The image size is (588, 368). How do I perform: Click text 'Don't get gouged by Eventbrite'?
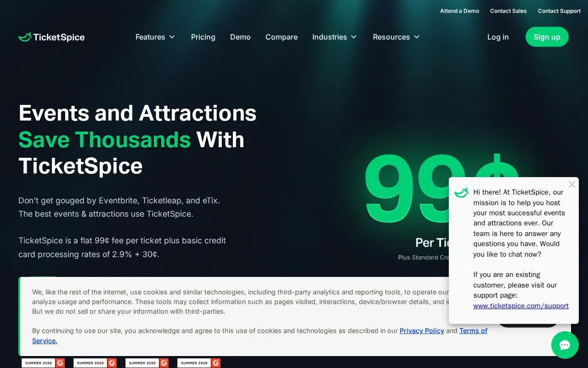79,201
